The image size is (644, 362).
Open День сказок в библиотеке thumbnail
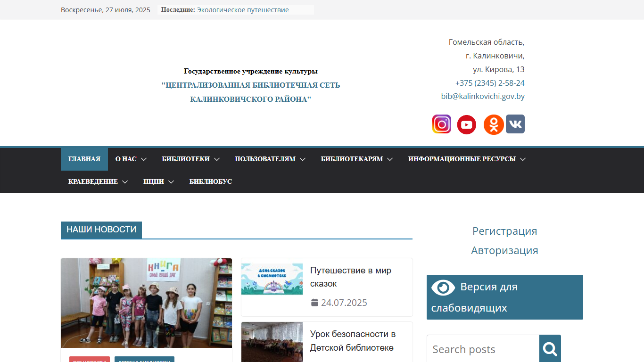click(272, 279)
